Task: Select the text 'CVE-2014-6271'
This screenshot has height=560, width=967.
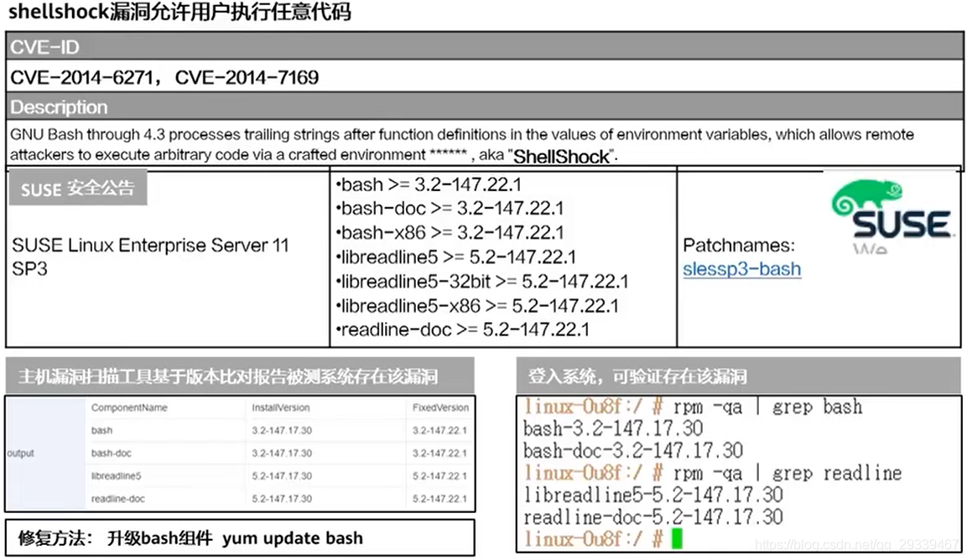Action: coord(81,78)
